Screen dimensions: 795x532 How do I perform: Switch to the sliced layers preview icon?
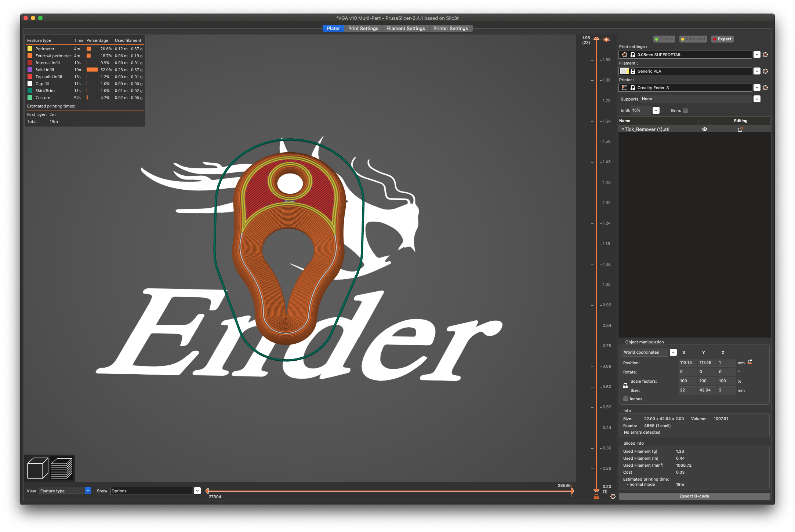tap(61, 468)
